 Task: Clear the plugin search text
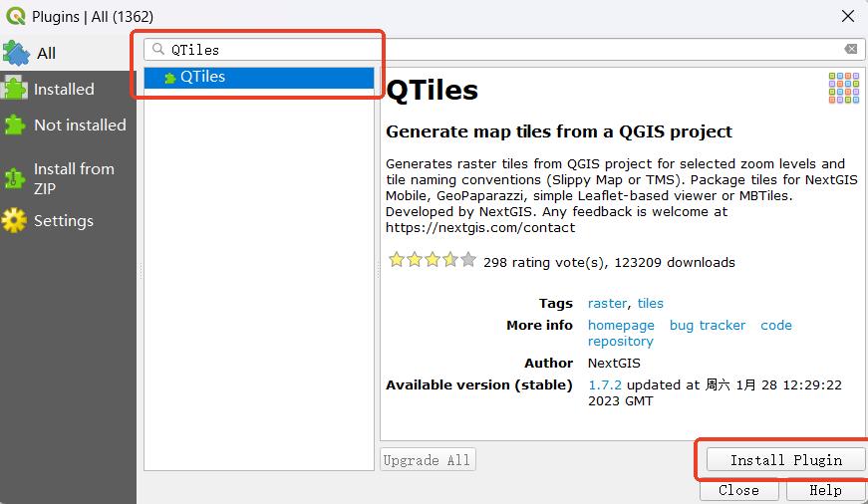[x=851, y=49]
